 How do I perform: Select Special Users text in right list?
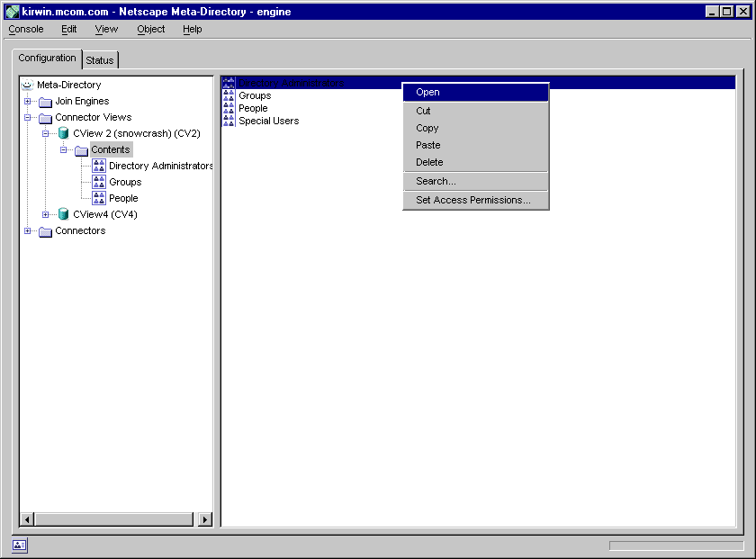click(268, 121)
